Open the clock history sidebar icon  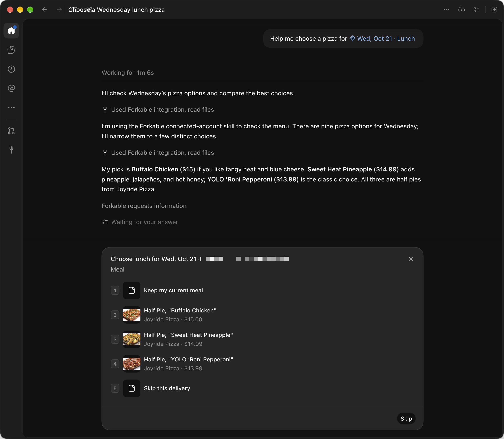[x=11, y=69]
